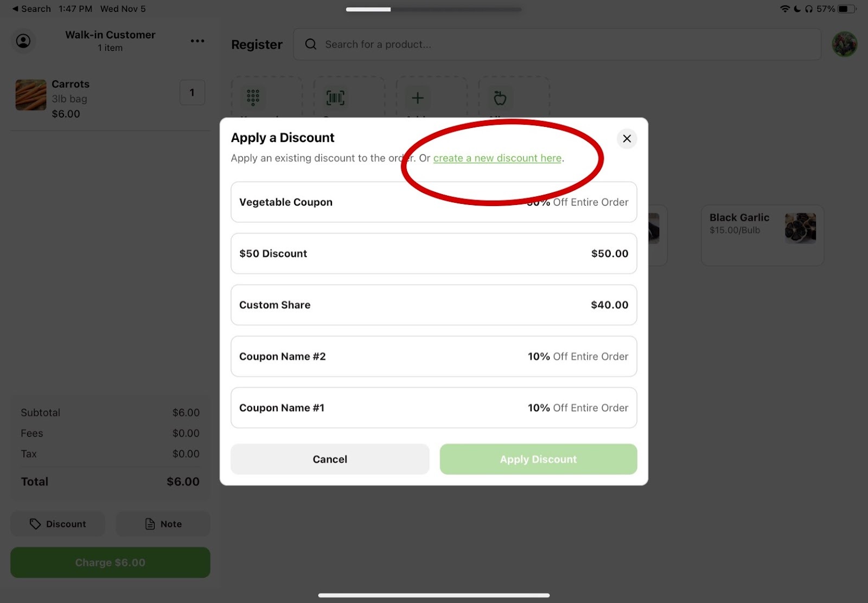Image resolution: width=868 pixels, height=603 pixels.
Task: Click the plus icon tile
Action: 418,98
